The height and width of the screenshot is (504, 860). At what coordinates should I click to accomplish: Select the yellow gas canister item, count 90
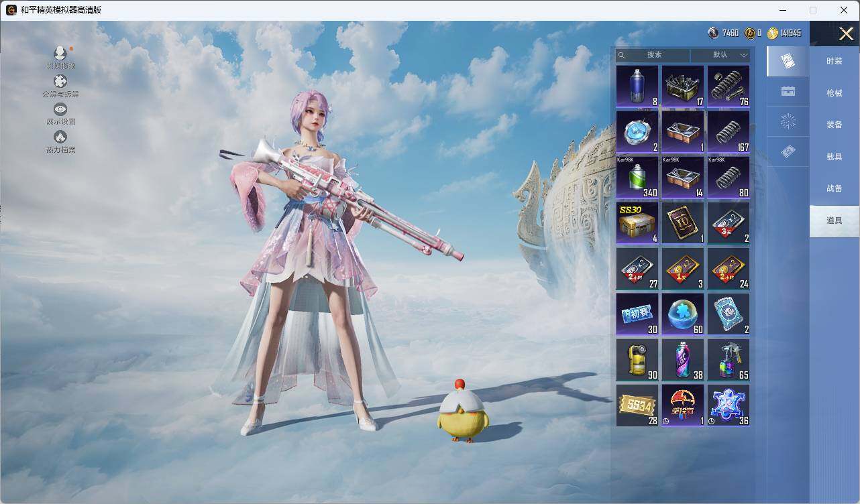click(x=637, y=360)
